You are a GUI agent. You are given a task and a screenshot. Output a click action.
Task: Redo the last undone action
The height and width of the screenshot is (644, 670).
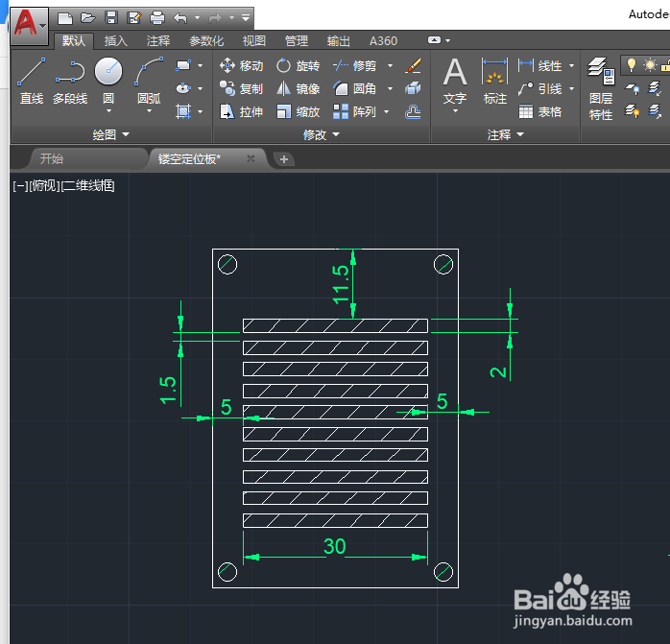coord(215,18)
